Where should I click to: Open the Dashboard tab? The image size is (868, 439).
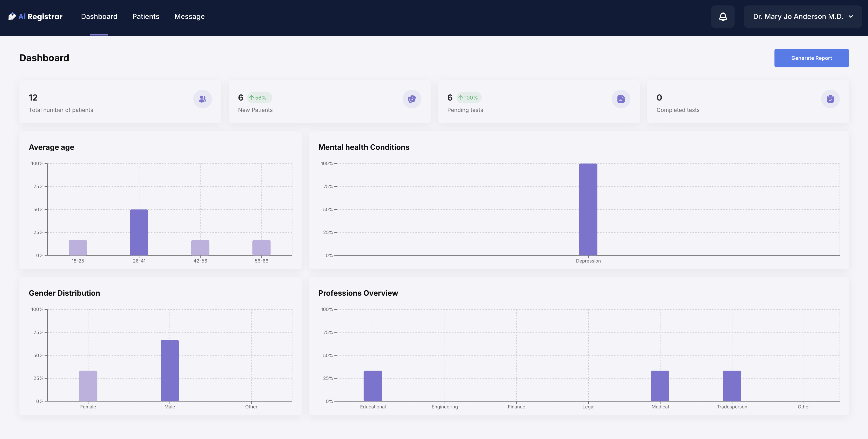[99, 17]
